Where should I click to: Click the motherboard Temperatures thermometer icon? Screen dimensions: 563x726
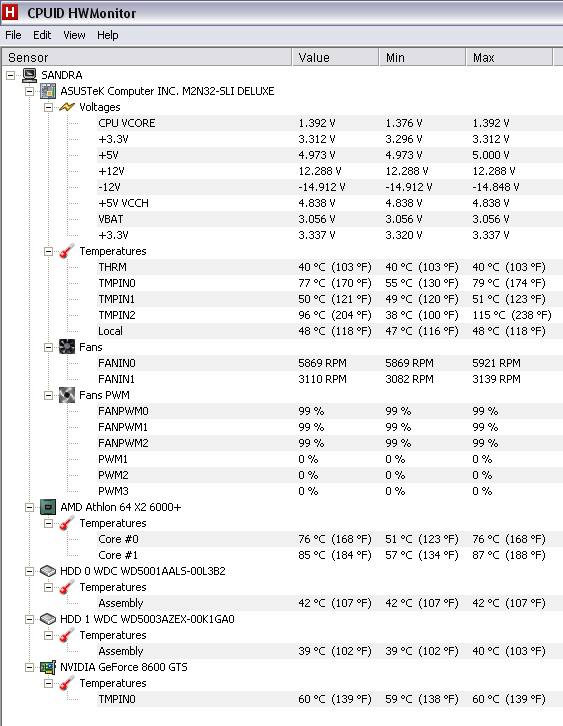67,251
